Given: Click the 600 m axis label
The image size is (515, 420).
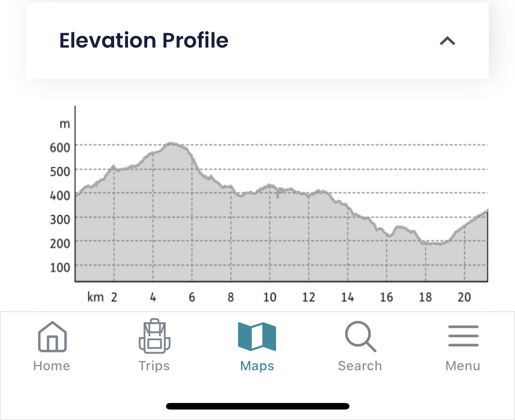Looking at the screenshot, I should click(x=60, y=147).
